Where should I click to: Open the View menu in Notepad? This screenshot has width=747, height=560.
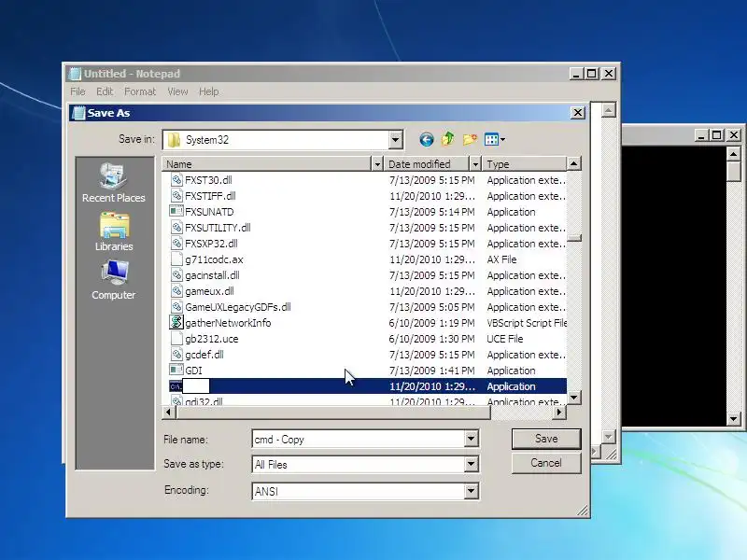click(x=177, y=91)
